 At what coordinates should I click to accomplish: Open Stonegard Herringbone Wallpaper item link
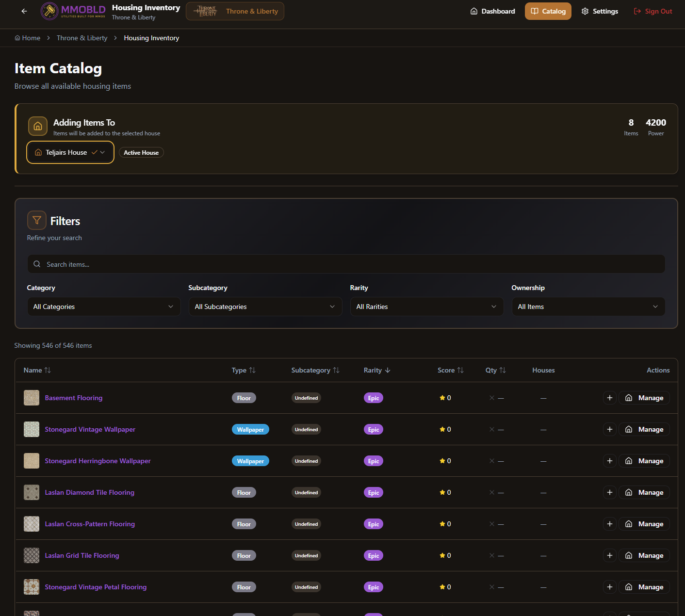(x=98, y=461)
